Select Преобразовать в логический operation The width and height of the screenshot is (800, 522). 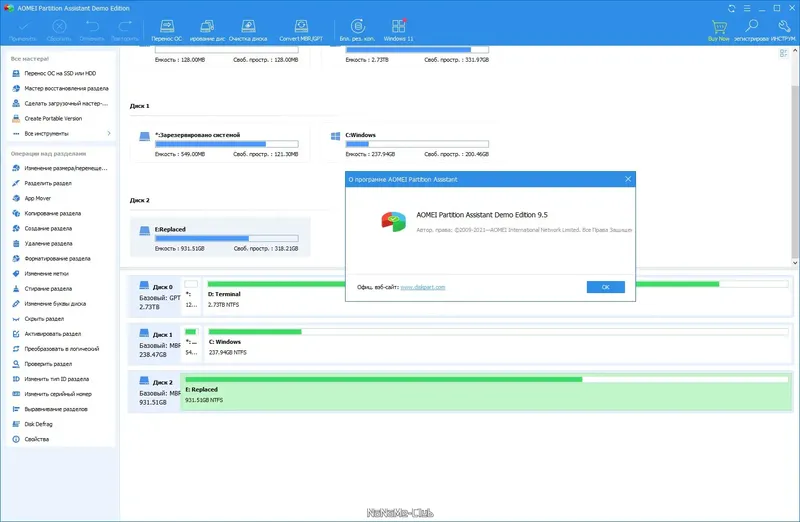pyautogui.click(x=55, y=349)
